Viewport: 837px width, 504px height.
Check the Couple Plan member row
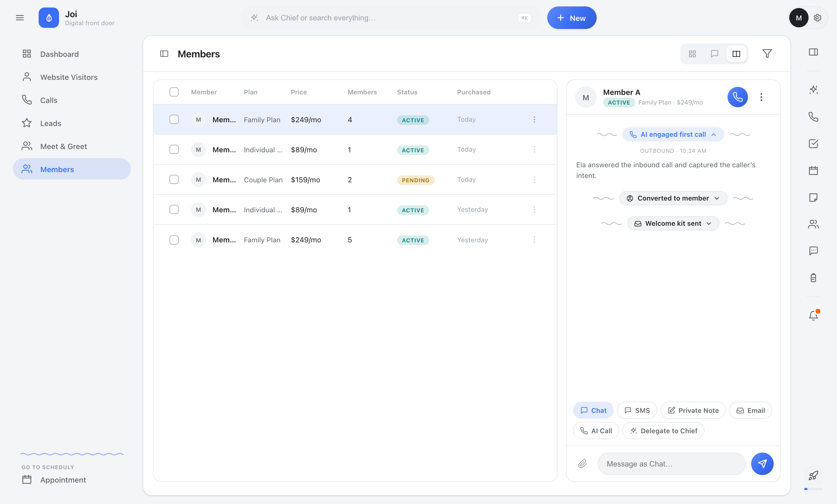tap(174, 180)
